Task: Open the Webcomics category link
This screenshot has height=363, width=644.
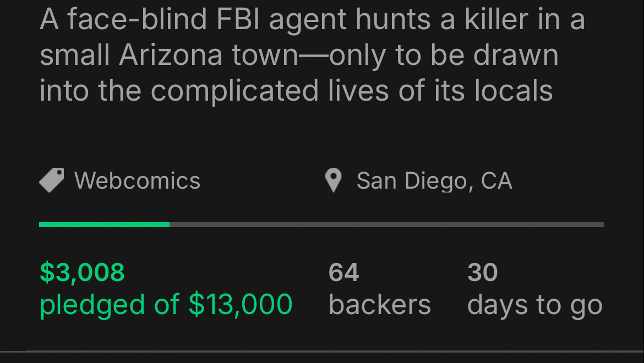Action: 137,180
